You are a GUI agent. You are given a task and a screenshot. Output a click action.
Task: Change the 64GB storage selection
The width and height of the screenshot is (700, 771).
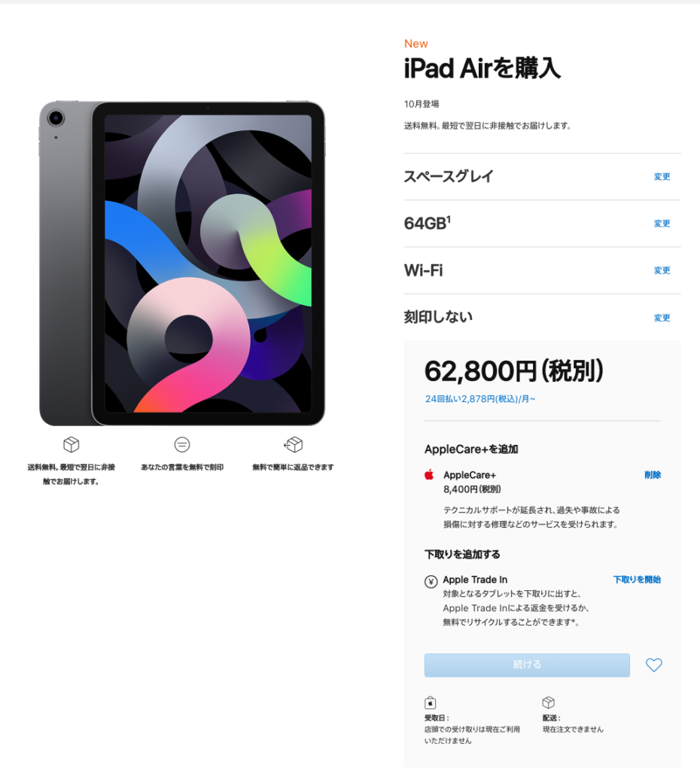pyautogui.click(x=662, y=223)
